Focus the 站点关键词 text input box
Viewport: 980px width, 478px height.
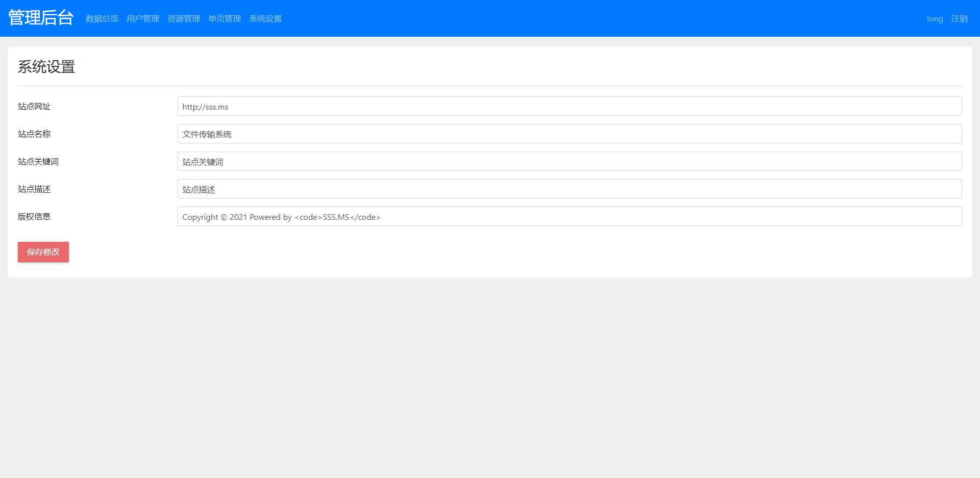click(569, 162)
